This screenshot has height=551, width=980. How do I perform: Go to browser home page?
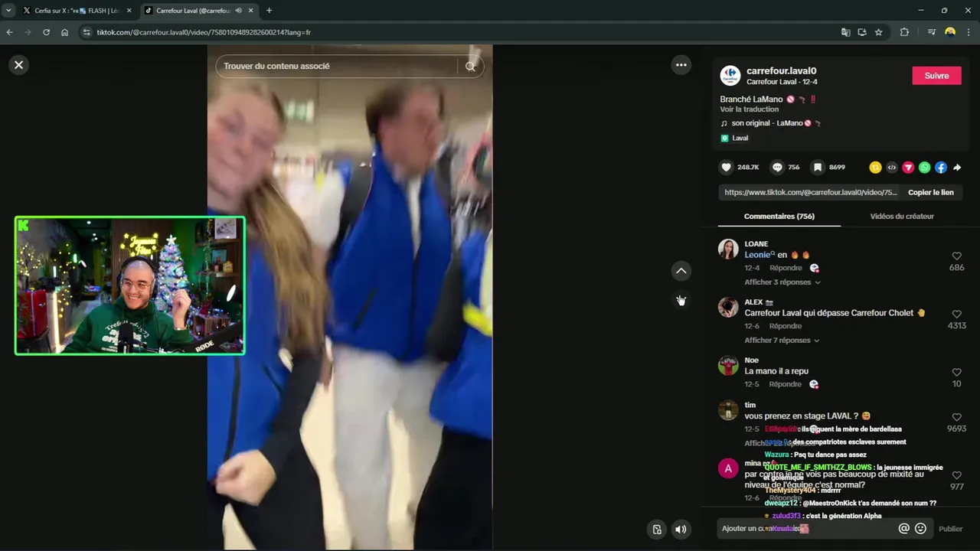(x=65, y=32)
